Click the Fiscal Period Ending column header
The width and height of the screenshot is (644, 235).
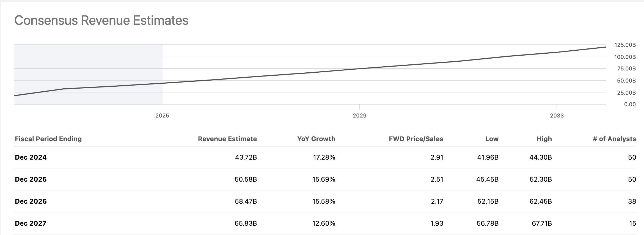pyautogui.click(x=48, y=139)
